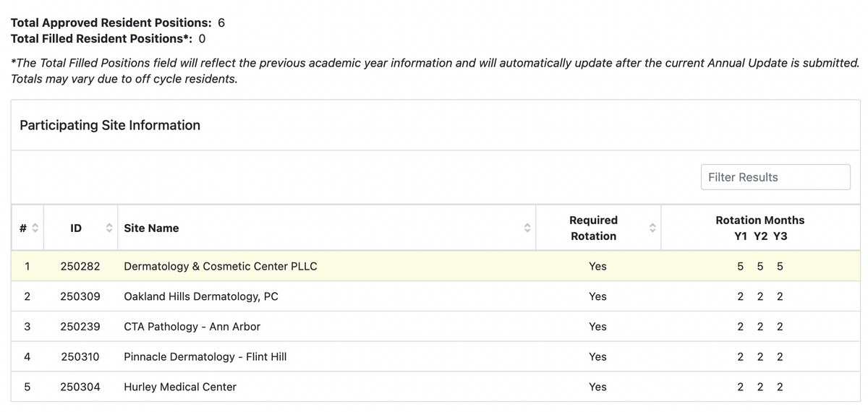Click the ID column header label
Viewport: 868px width, 412px height.
pyautogui.click(x=76, y=228)
